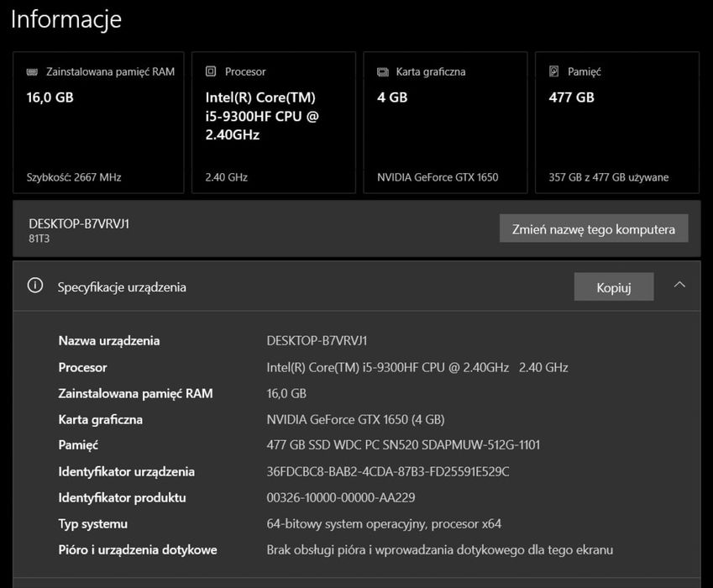Open the Karta graficzna card showing 4 GB
Image resolution: width=713 pixels, height=588 pixels.
(446, 123)
